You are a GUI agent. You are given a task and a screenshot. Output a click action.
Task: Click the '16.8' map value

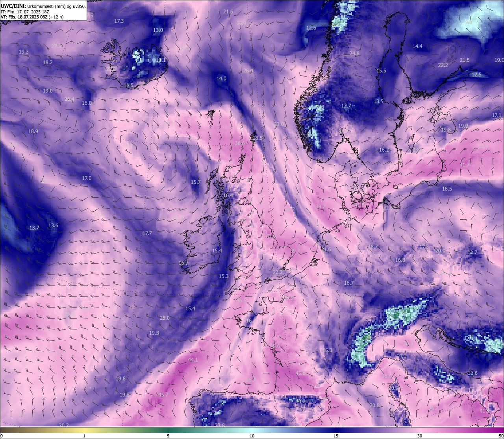pos(400,260)
